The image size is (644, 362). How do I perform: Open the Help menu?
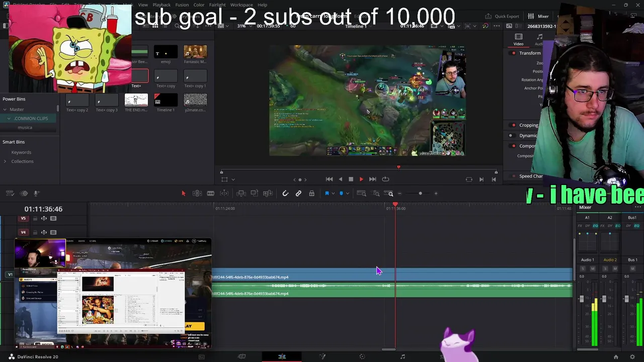click(262, 5)
